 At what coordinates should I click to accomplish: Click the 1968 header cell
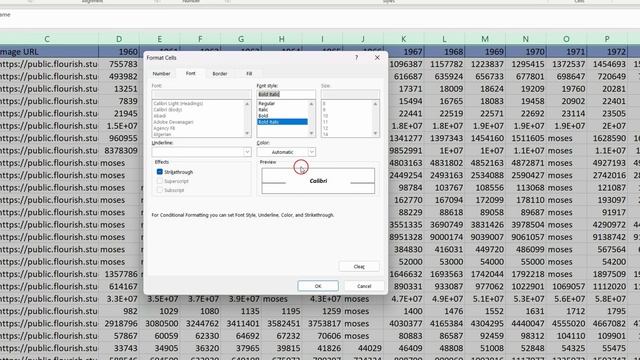click(444, 52)
